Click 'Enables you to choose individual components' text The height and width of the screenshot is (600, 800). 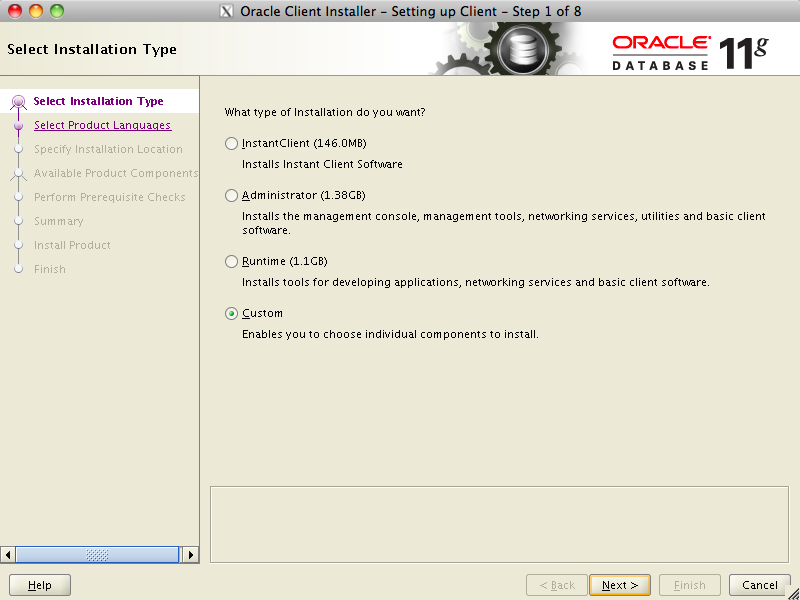click(390, 335)
